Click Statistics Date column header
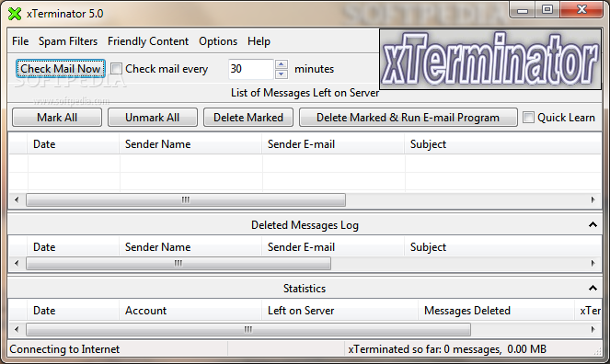The image size is (610, 364). pyautogui.click(x=73, y=311)
